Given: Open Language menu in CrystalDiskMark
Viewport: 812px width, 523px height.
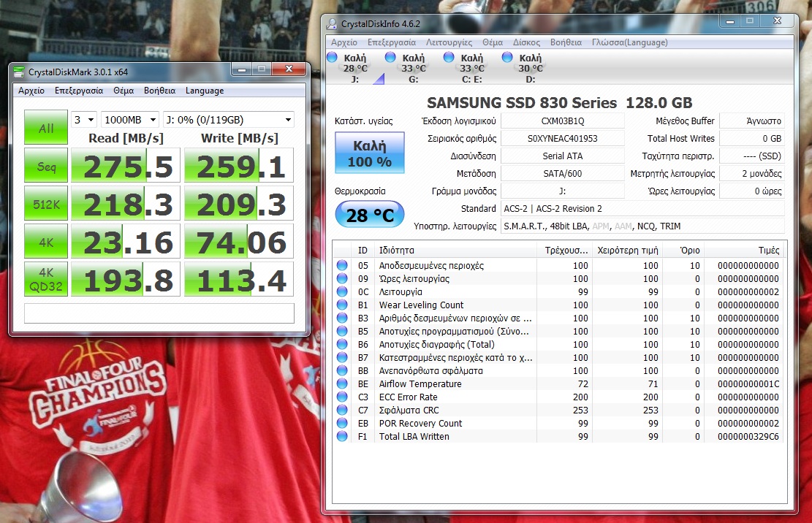Looking at the screenshot, I should click(x=205, y=91).
